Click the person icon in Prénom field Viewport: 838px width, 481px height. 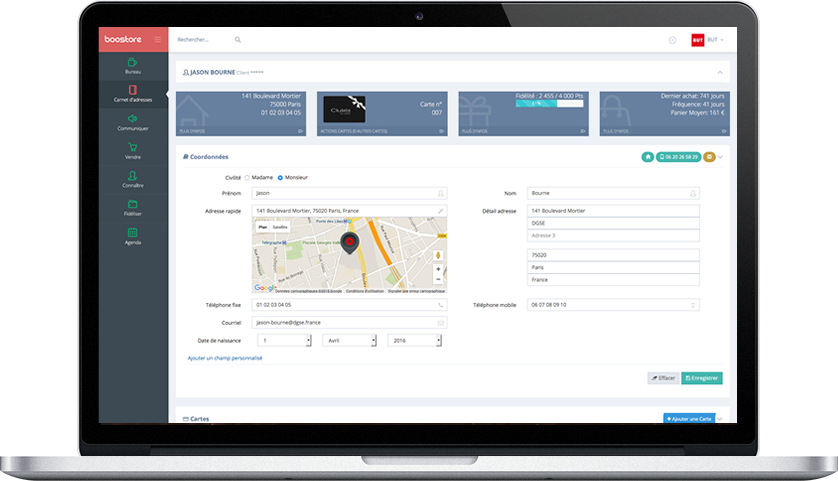point(441,193)
